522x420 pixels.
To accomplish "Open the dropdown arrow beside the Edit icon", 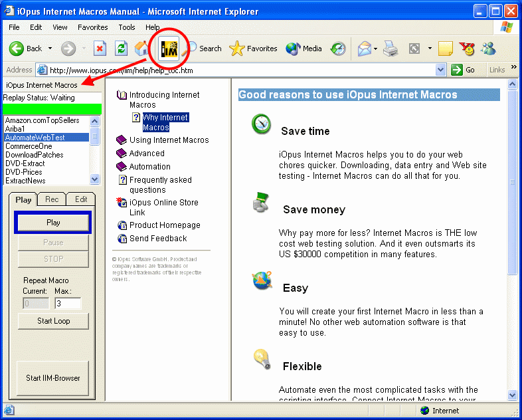I will [x=430, y=49].
